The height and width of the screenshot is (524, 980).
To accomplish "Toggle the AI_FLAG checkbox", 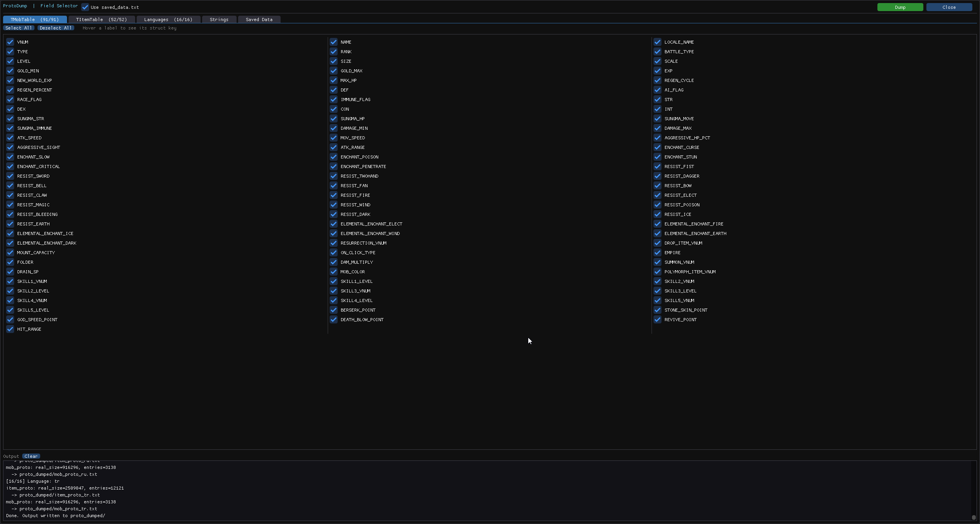I will point(658,90).
